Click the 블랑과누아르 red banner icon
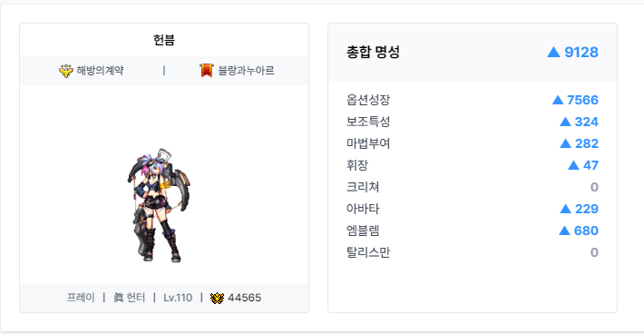This screenshot has width=644, height=334. coord(206,71)
